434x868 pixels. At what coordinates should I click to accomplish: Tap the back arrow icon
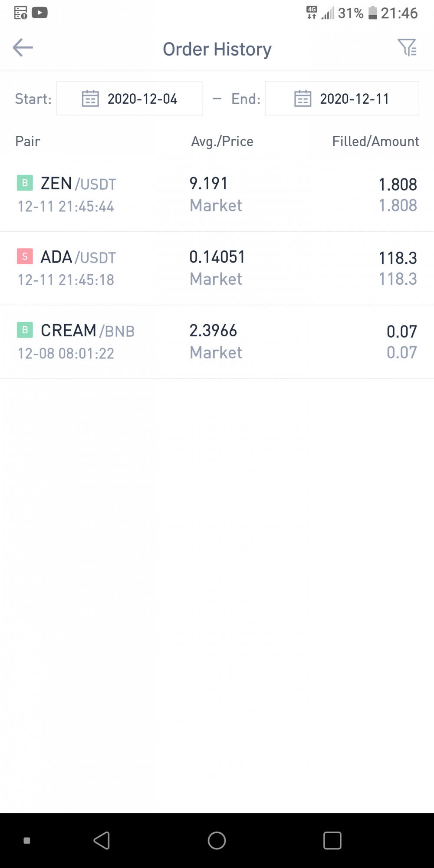23,48
